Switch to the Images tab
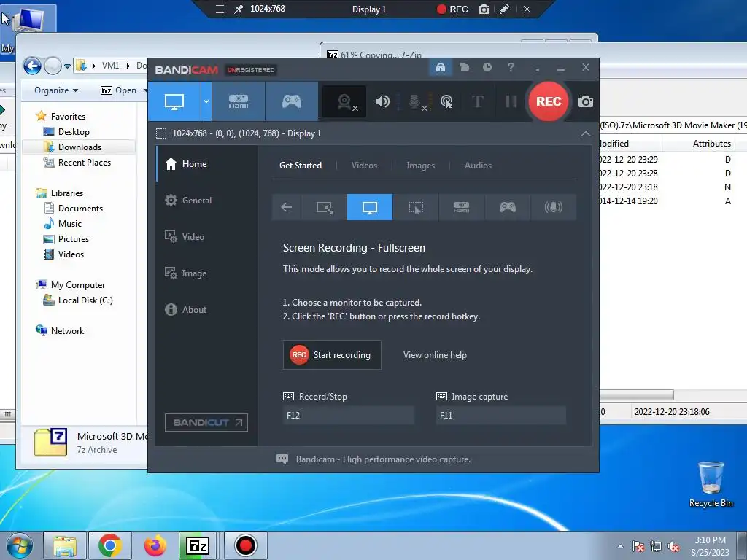 (x=421, y=166)
